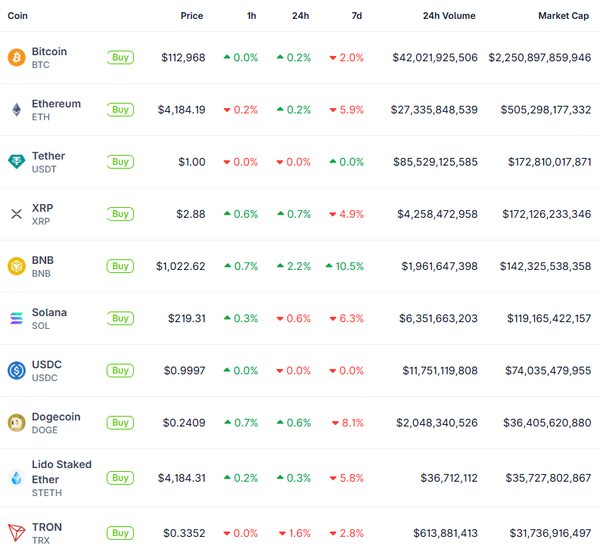600x552 pixels.
Task: Click the XRP logo icon
Action: click(16, 214)
